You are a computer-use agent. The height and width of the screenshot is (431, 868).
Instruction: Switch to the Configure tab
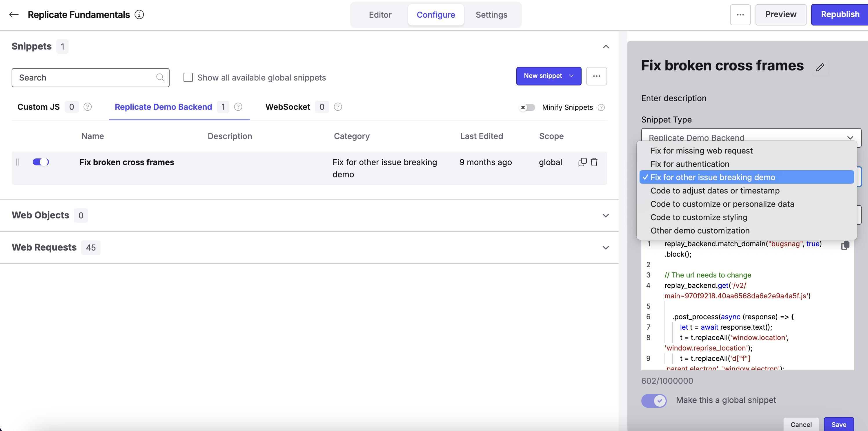click(436, 15)
